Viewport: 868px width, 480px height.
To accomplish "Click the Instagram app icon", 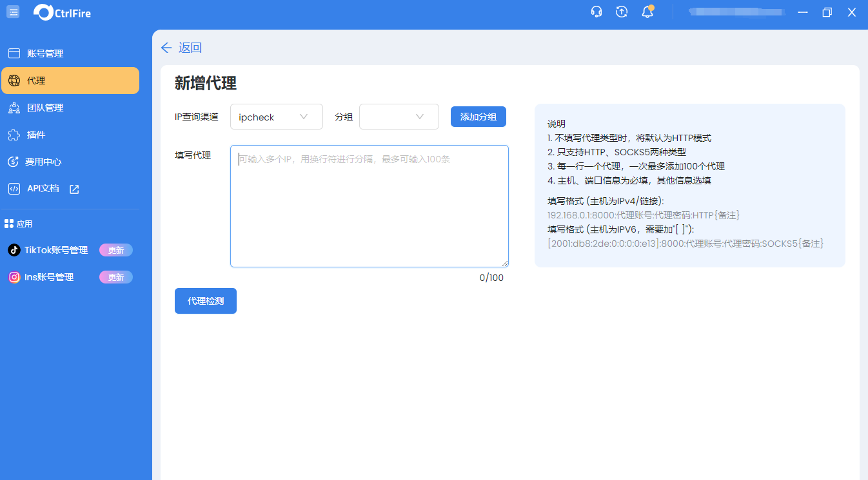I will [x=14, y=277].
